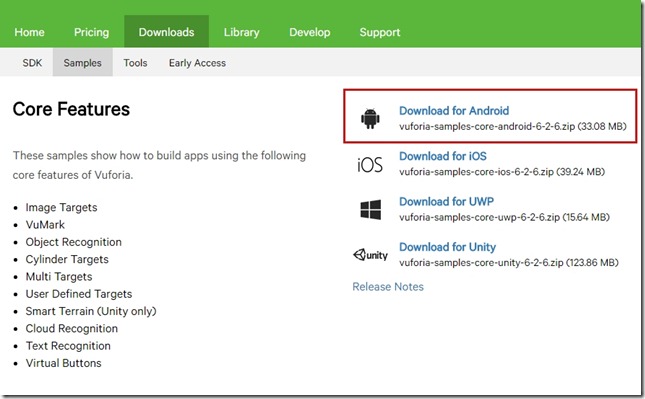Open the Release Notes link
This screenshot has width=645, height=399.
pyautogui.click(x=388, y=287)
